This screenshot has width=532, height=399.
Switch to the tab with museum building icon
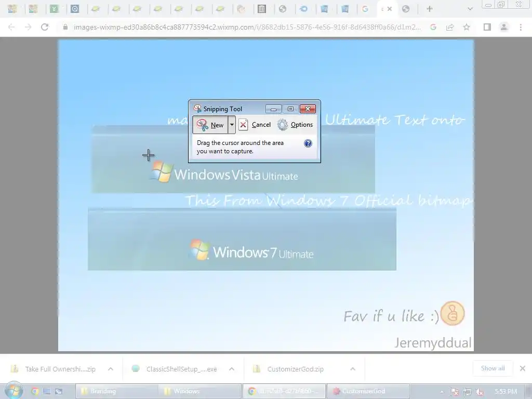coord(262,9)
